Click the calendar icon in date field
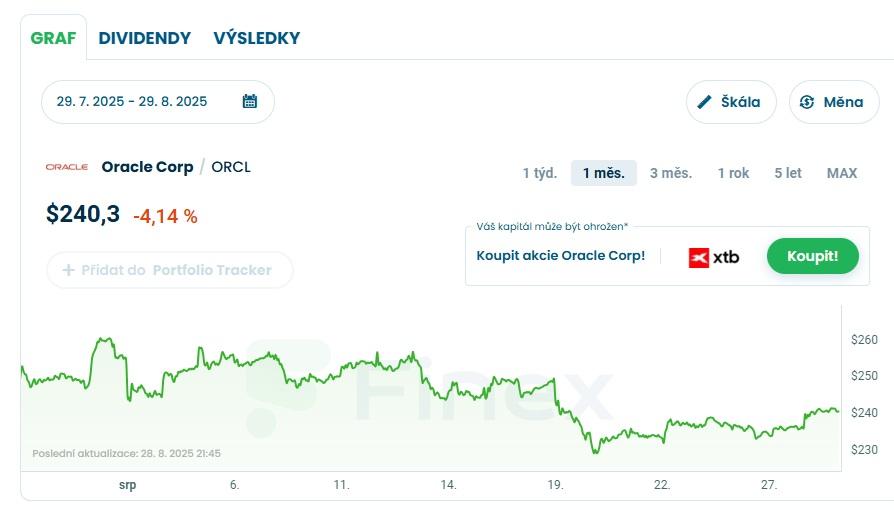The image size is (894, 510). coord(250,101)
